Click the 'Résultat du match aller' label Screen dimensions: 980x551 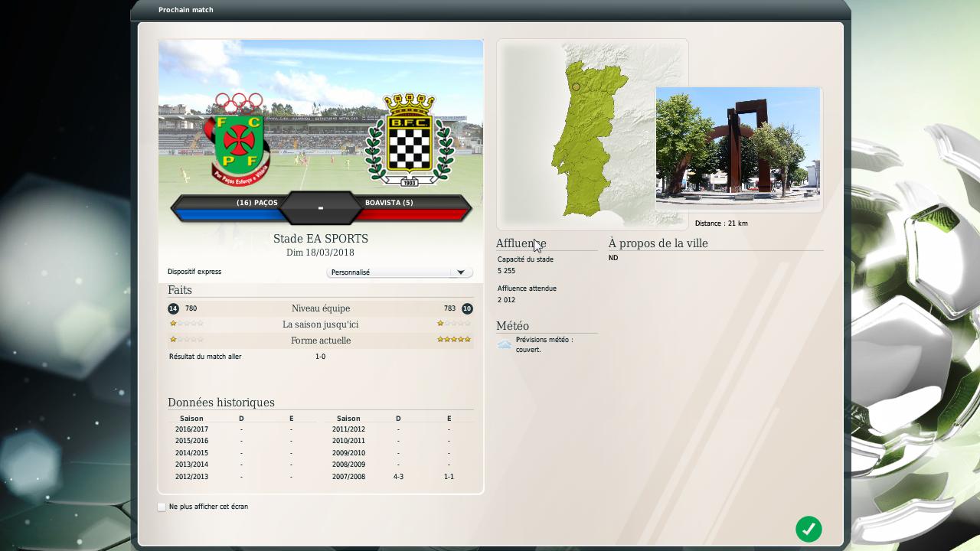click(205, 357)
